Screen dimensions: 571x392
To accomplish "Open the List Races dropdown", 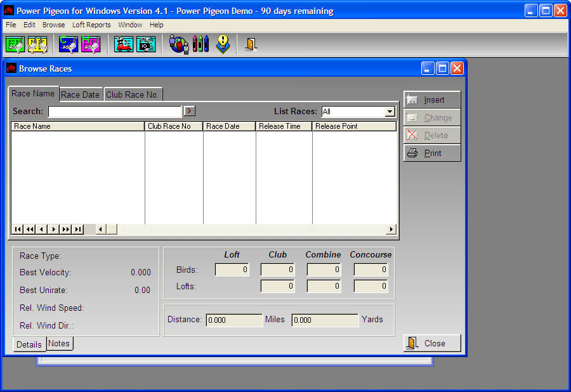I will (388, 111).
